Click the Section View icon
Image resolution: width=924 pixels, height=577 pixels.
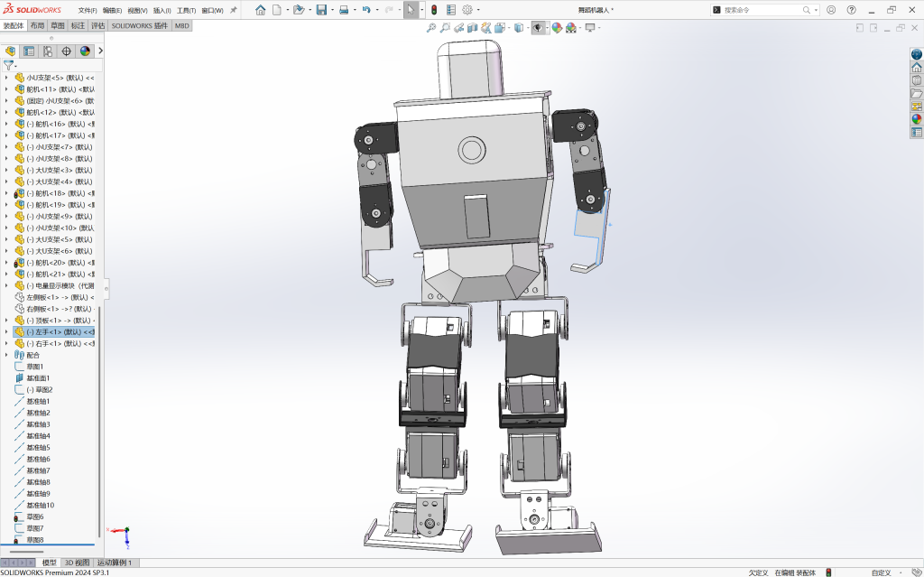click(x=473, y=28)
